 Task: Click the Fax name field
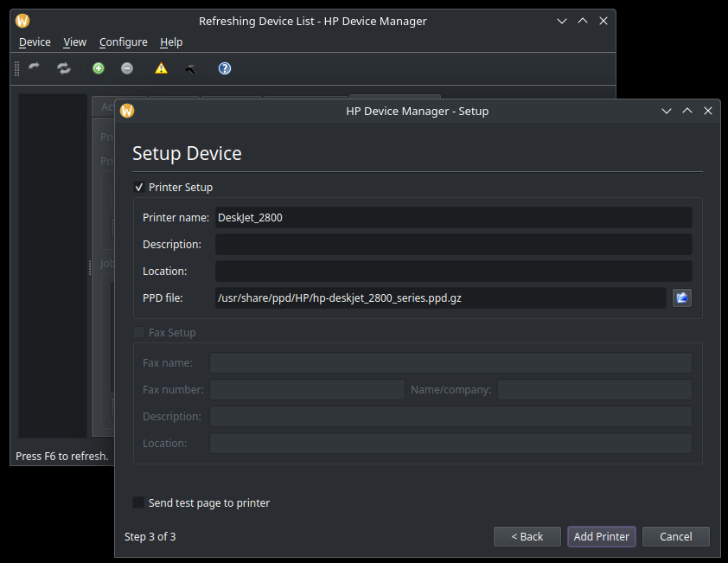coord(450,362)
